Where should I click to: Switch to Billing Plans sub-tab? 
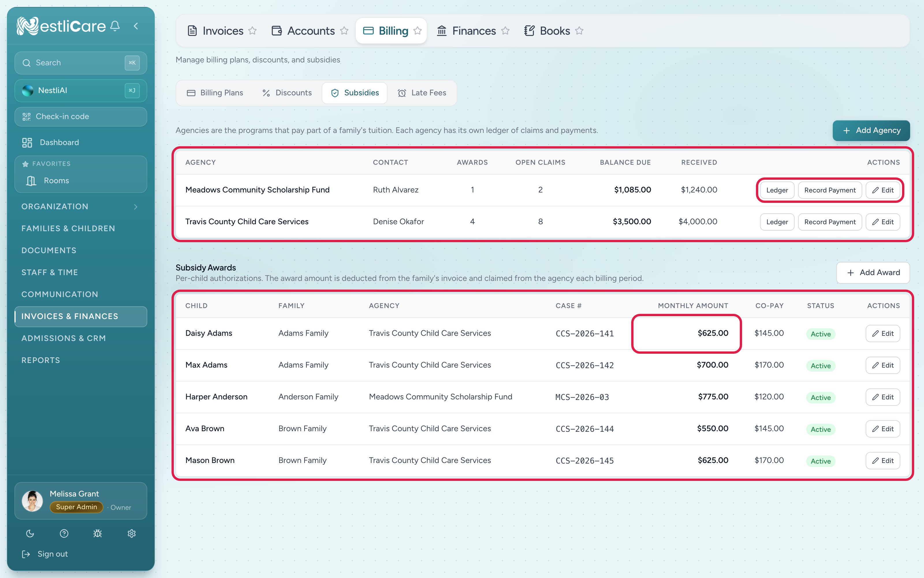(215, 93)
